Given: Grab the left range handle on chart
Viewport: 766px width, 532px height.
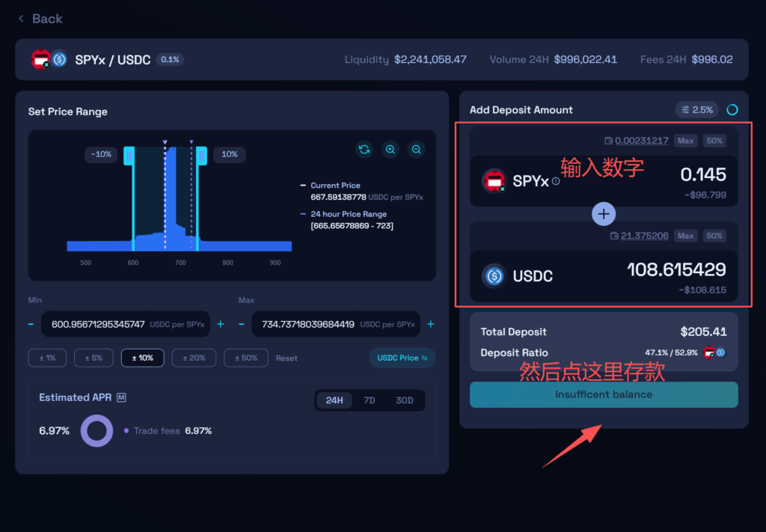Looking at the screenshot, I should (x=129, y=155).
